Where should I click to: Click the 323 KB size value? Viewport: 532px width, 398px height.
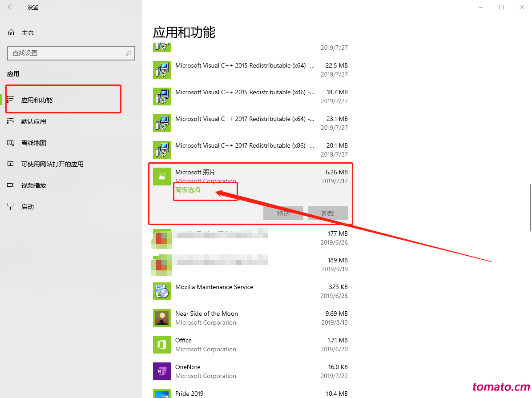(338, 287)
